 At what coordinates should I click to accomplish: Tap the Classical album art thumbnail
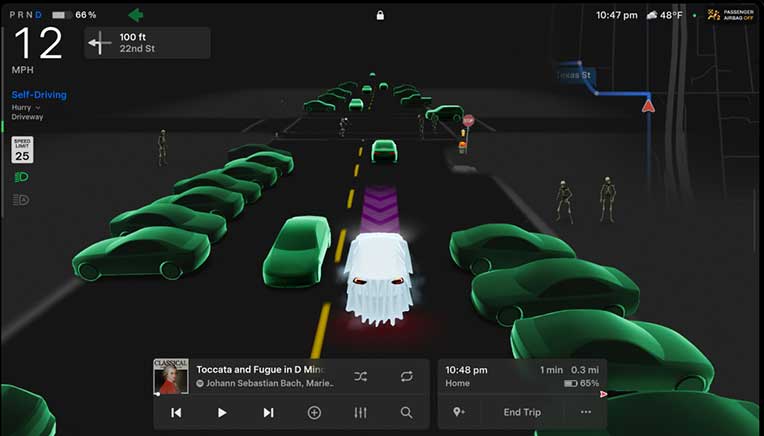(x=171, y=376)
